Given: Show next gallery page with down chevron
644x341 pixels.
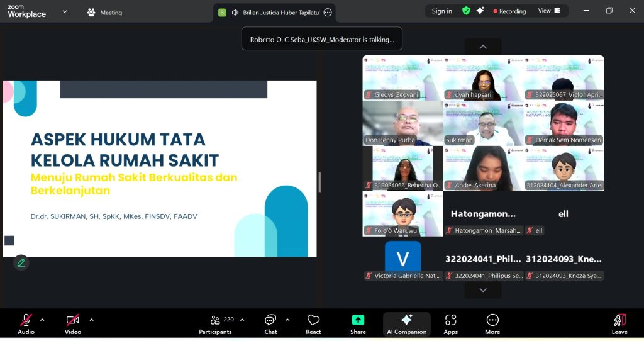Looking at the screenshot, I should pyautogui.click(x=483, y=290).
